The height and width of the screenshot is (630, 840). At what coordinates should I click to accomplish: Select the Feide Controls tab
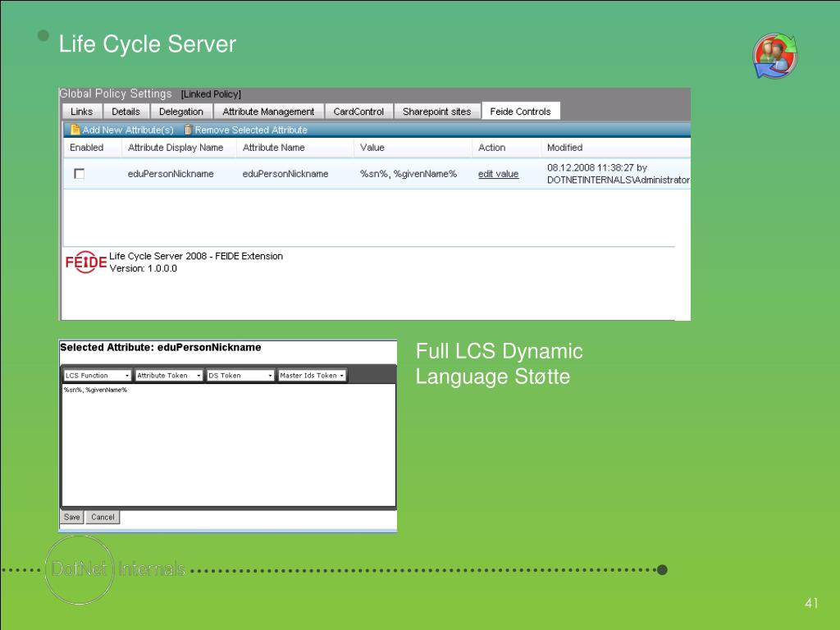[x=521, y=111]
